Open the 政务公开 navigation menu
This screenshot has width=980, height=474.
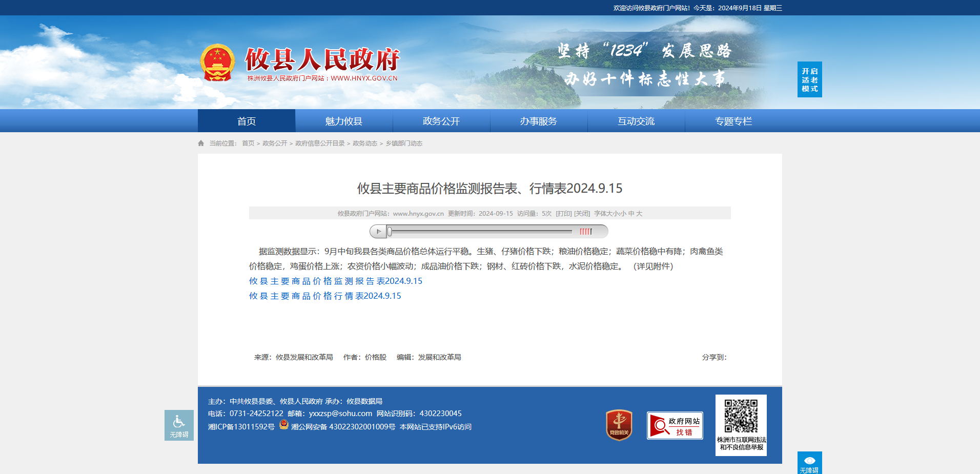(x=441, y=121)
